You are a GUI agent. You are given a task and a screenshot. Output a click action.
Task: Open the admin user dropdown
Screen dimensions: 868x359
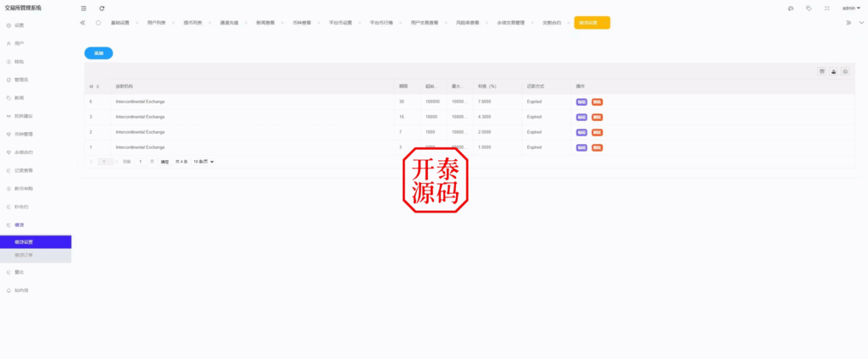coord(850,8)
